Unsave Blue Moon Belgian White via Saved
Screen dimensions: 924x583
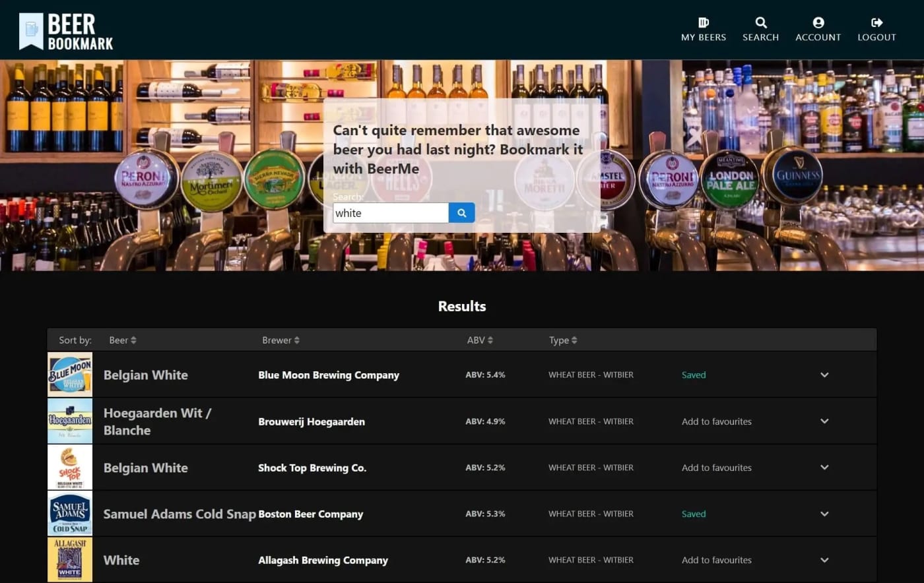(x=693, y=375)
